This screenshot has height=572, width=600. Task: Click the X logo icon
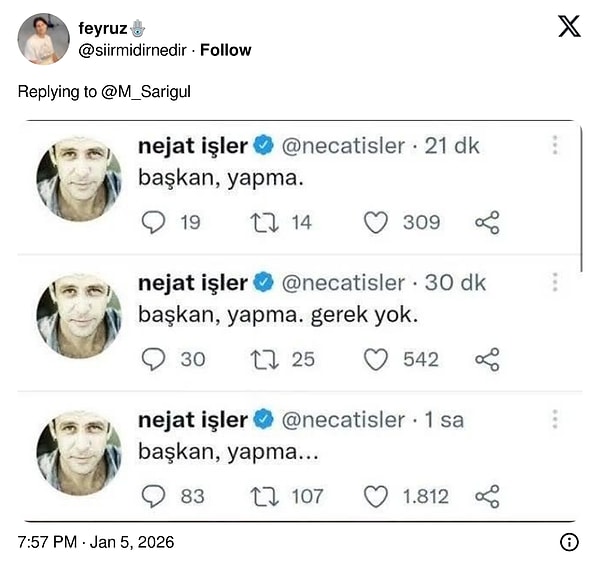pos(569,27)
